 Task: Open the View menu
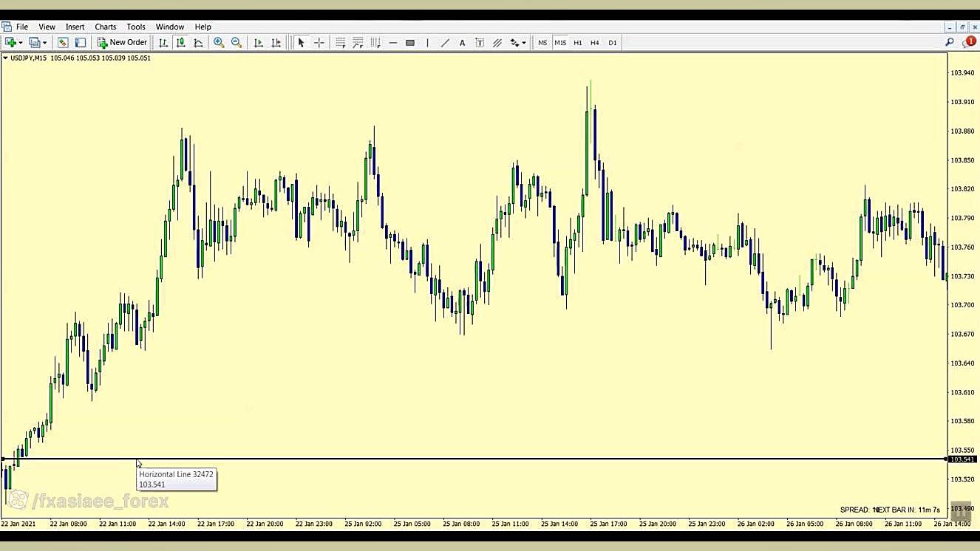click(47, 27)
